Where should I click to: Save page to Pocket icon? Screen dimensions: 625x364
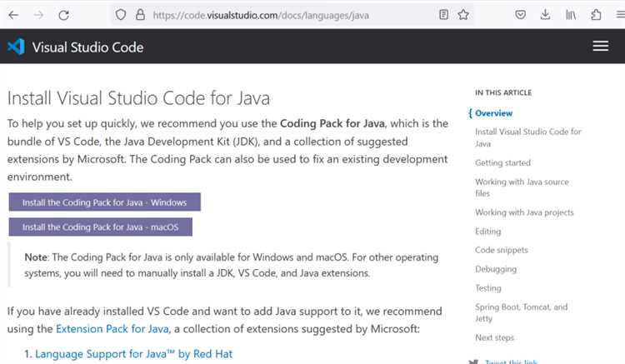tap(520, 15)
